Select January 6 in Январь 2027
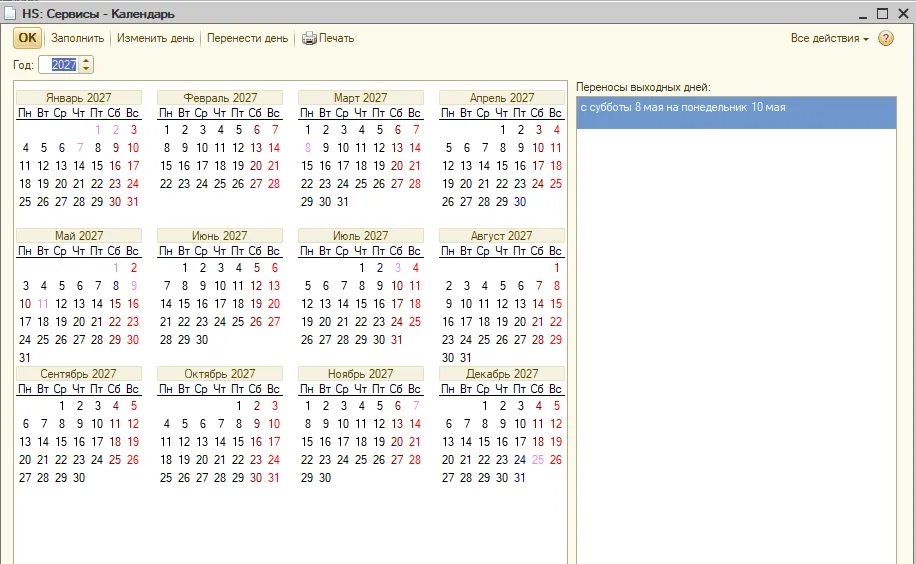916x564 pixels. (61, 148)
